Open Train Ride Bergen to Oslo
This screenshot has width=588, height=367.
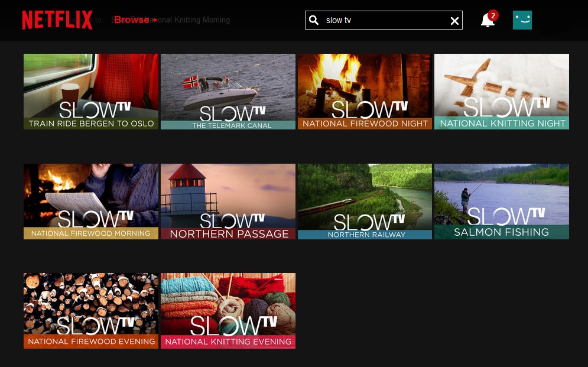point(91,92)
